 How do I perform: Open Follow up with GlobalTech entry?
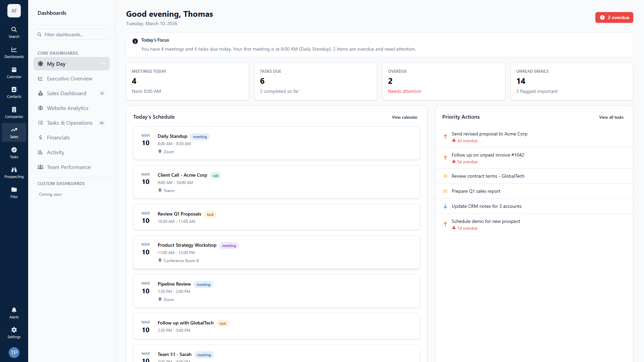[x=276, y=326]
